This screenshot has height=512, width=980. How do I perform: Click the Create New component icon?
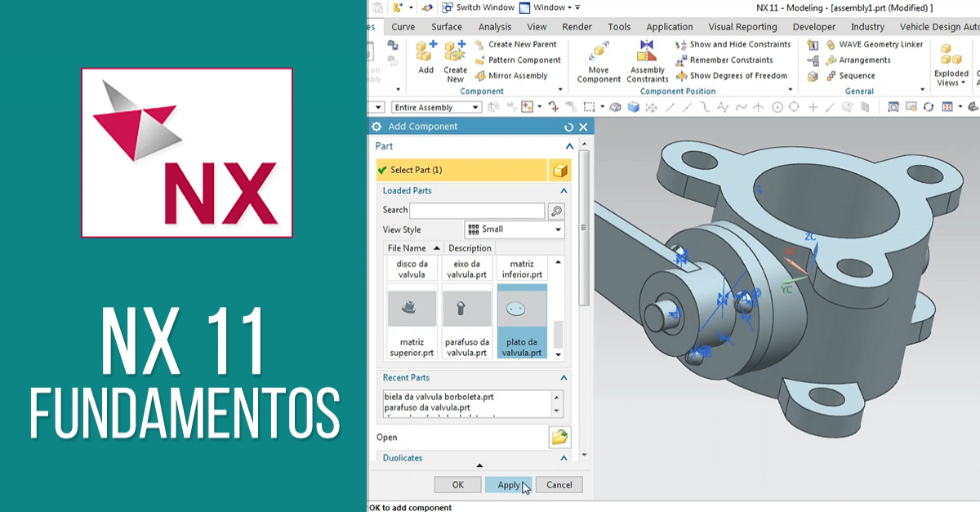click(455, 54)
